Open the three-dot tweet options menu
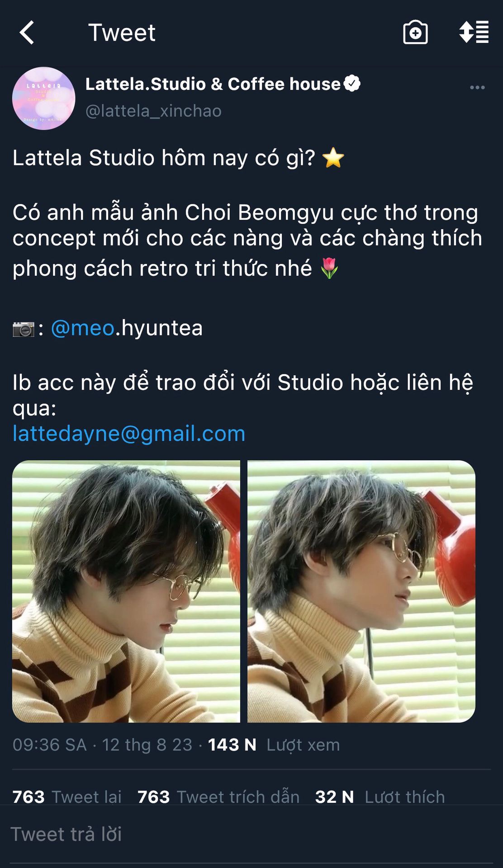 coord(477,87)
